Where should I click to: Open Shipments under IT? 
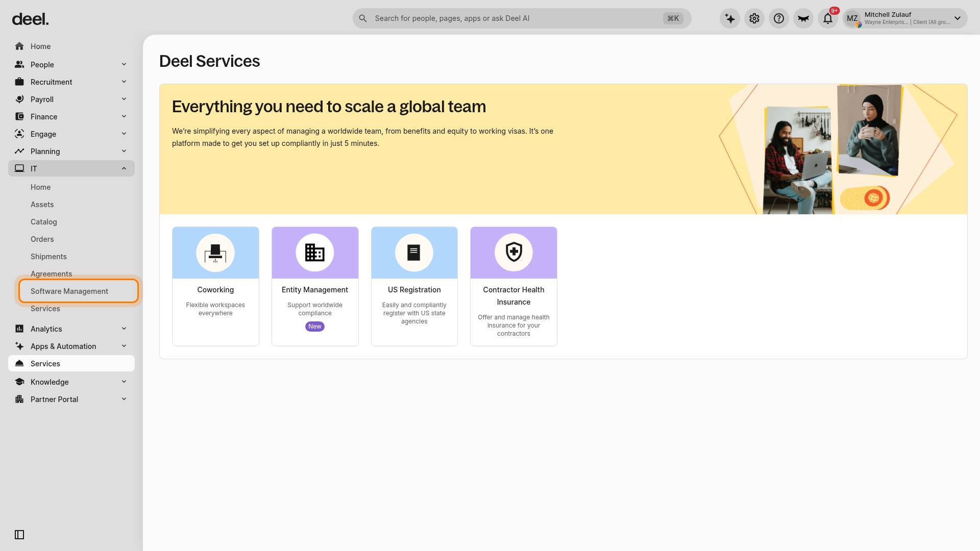point(48,257)
